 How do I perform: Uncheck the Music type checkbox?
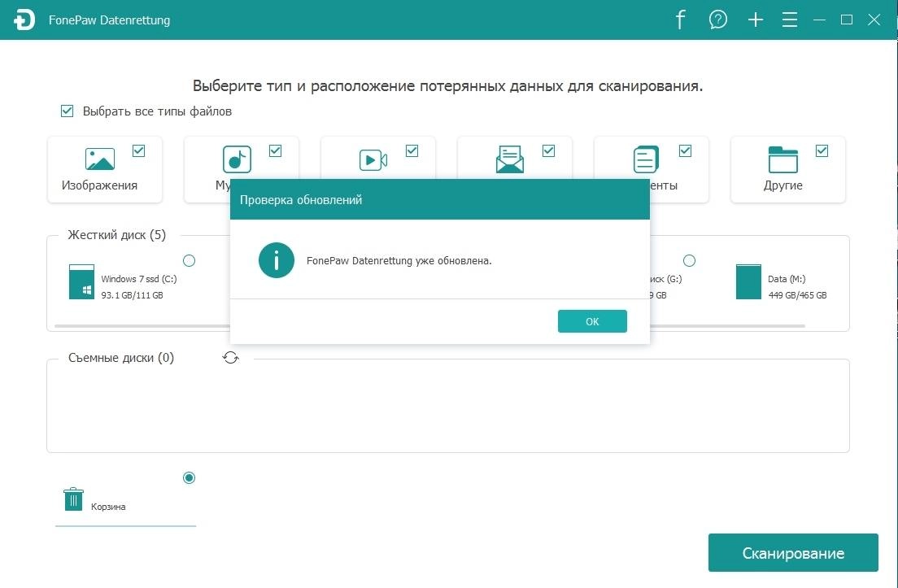(x=276, y=150)
